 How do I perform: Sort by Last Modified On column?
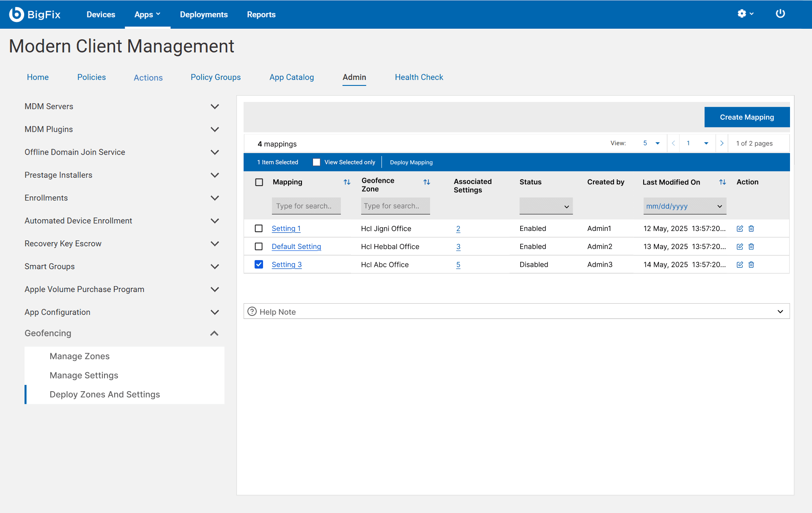point(722,182)
